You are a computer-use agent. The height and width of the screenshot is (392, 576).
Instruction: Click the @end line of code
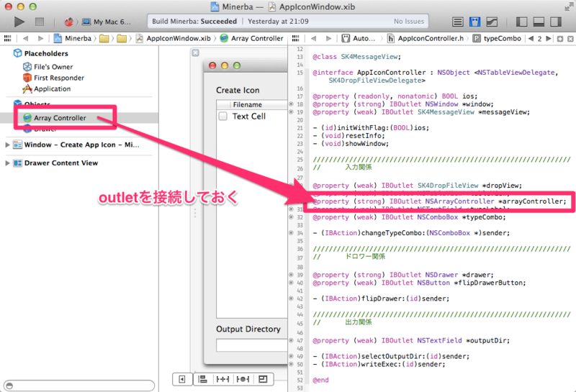coord(320,380)
